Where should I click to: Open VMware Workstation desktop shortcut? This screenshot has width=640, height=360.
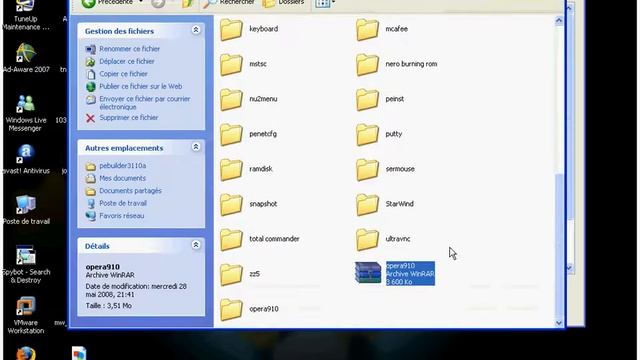[26, 315]
